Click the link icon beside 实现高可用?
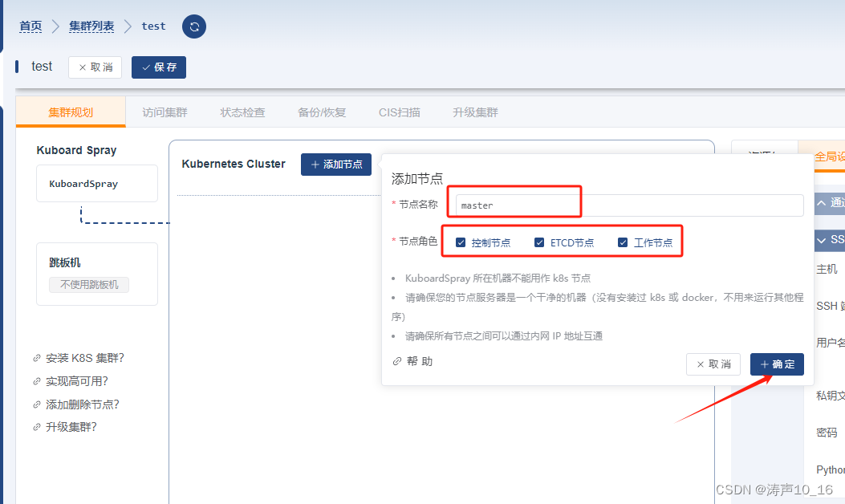The height and width of the screenshot is (504, 845). tap(37, 381)
